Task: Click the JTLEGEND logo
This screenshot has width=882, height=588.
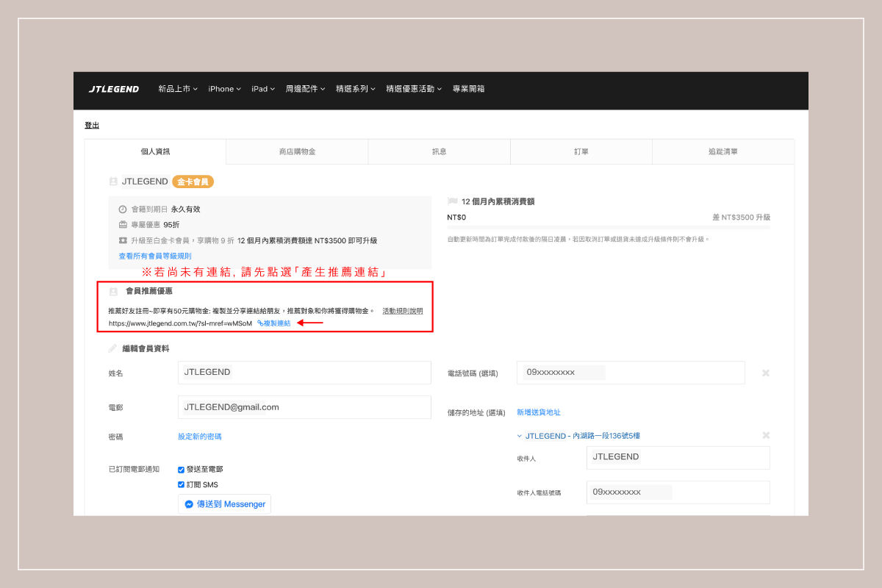Action: (x=114, y=89)
